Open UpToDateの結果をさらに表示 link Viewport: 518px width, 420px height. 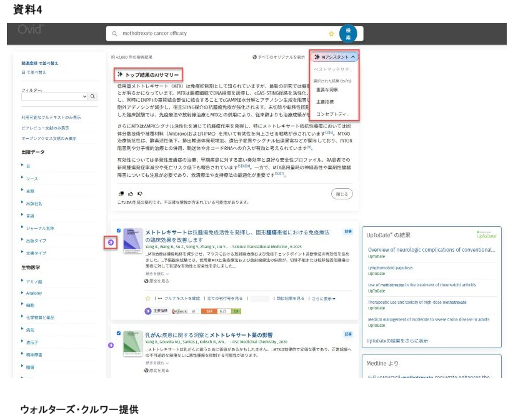pyautogui.click(x=397, y=341)
